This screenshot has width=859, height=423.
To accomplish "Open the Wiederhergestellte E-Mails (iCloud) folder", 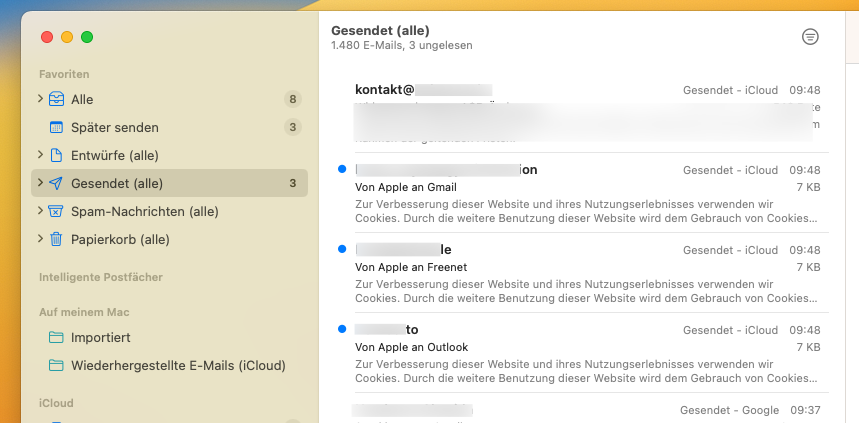I will [x=178, y=365].
